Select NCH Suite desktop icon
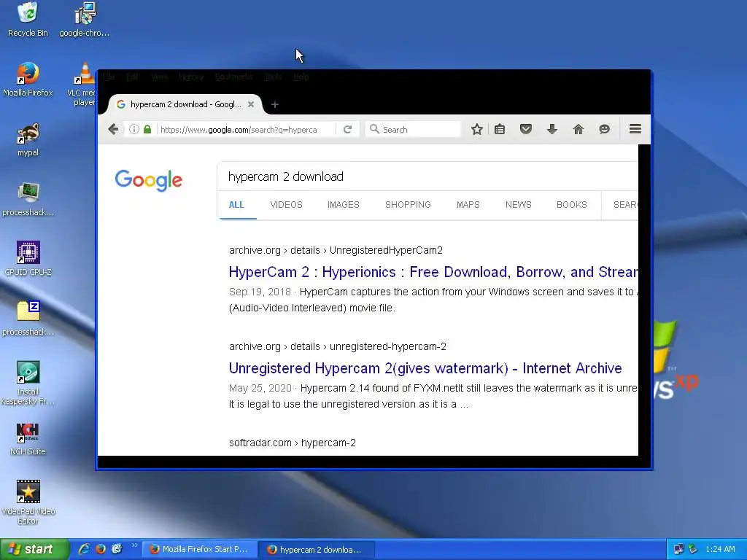Viewport: 747px width, 560px height. 28,438
